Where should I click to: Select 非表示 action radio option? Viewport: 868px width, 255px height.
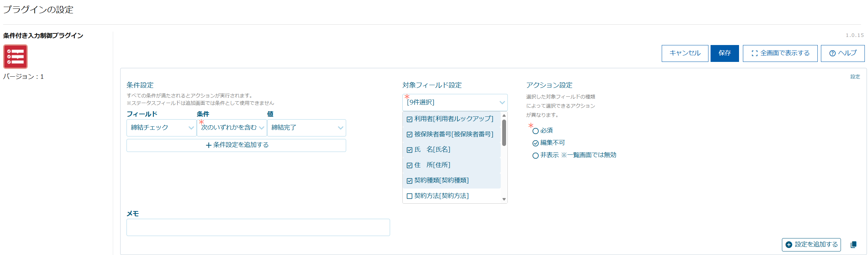(x=536, y=155)
